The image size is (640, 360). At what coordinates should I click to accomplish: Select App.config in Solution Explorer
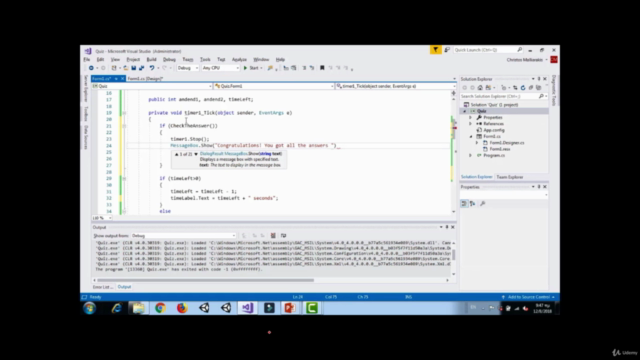[x=494, y=130]
